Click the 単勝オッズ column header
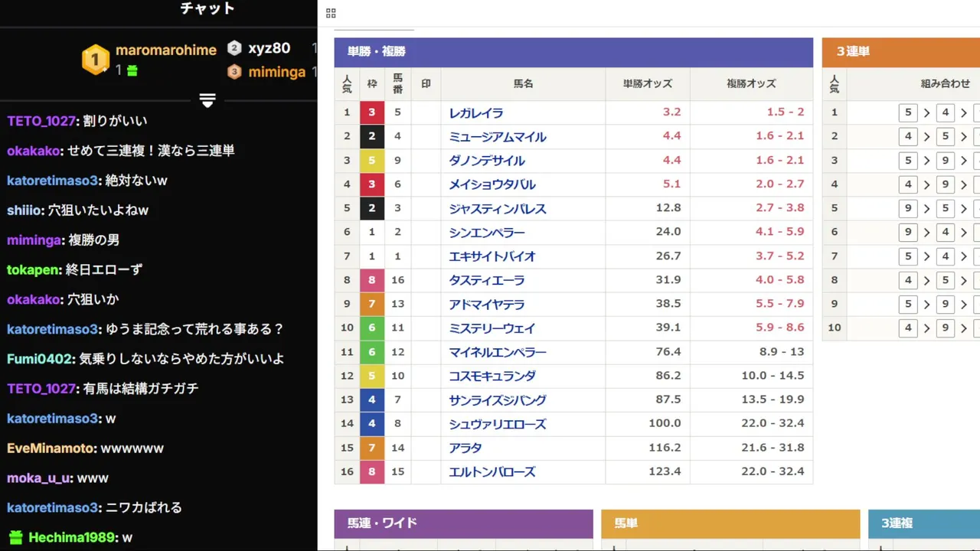This screenshot has height=551, width=980. tap(648, 84)
